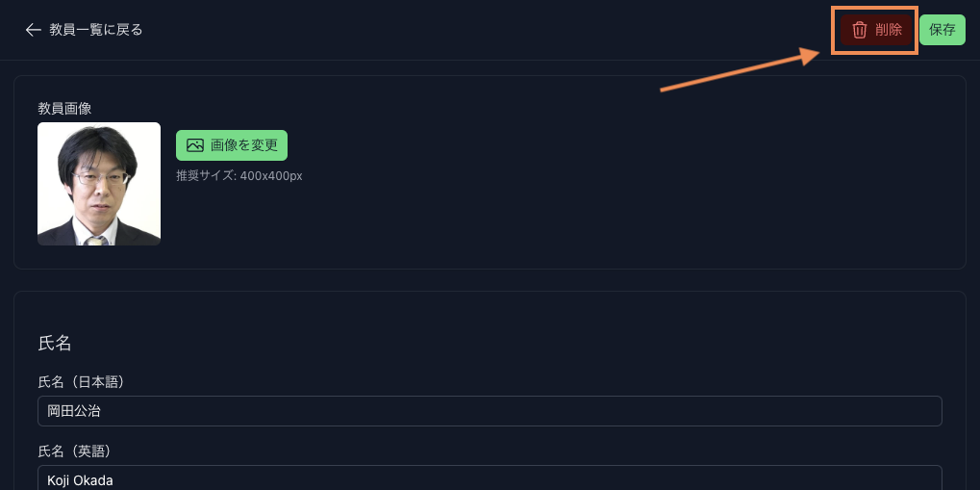Image resolution: width=980 pixels, height=490 pixels.
Task: Save changes with the 保存 button
Action: 942,30
